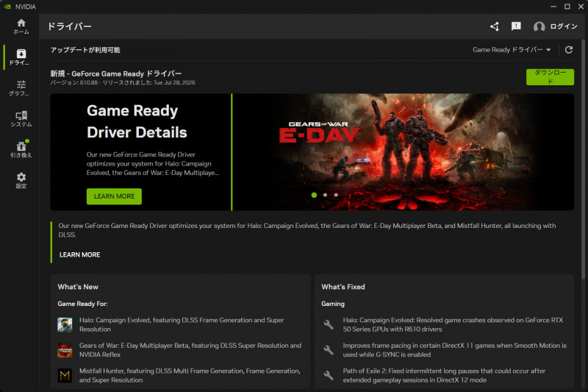Image resolution: width=588 pixels, height=392 pixels.
Task: Click the Halo: Campaign Evolved DLSS entry text
Action: [182, 324]
